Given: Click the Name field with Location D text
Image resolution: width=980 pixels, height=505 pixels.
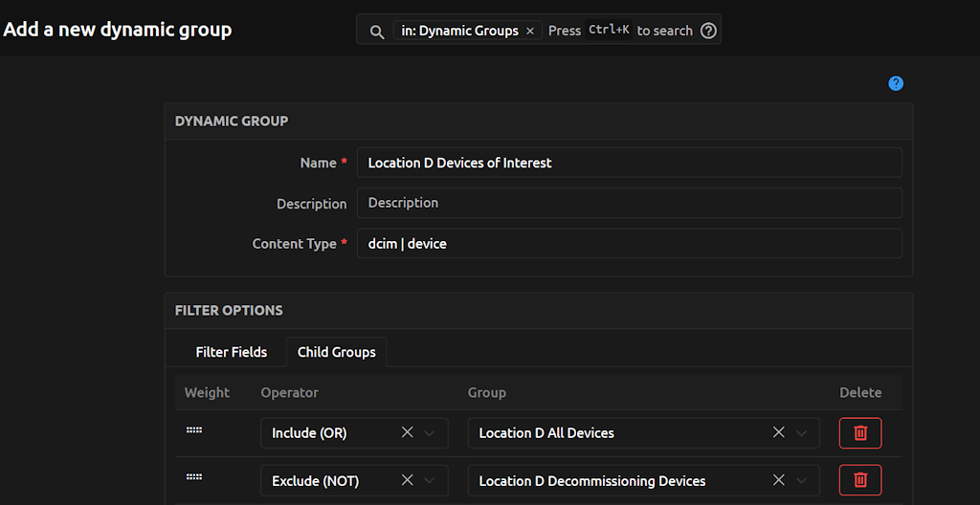Looking at the screenshot, I should pyautogui.click(x=629, y=163).
